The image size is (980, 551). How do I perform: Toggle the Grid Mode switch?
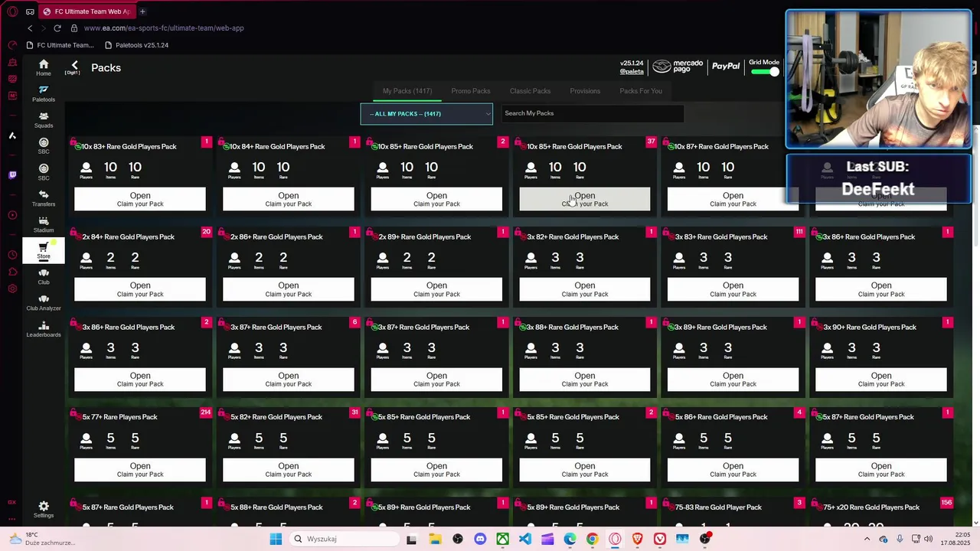pos(764,72)
